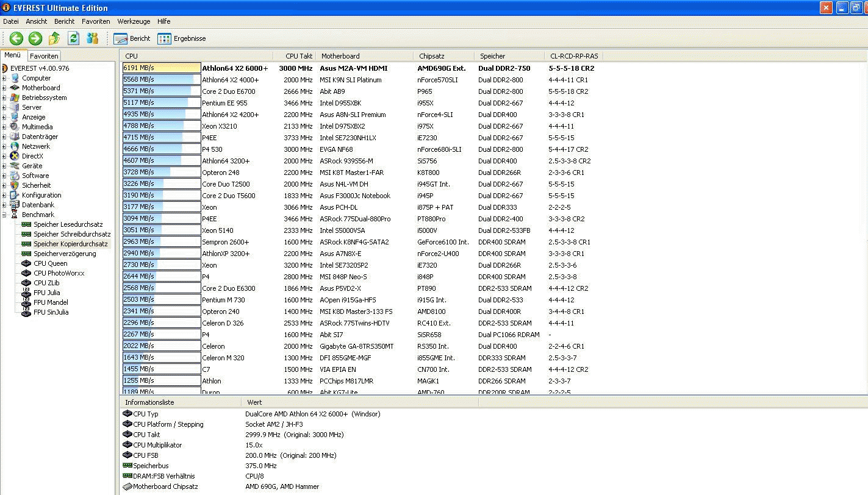This screenshot has height=495, width=868.
Task: Click the Up level arrow icon
Action: (x=54, y=38)
